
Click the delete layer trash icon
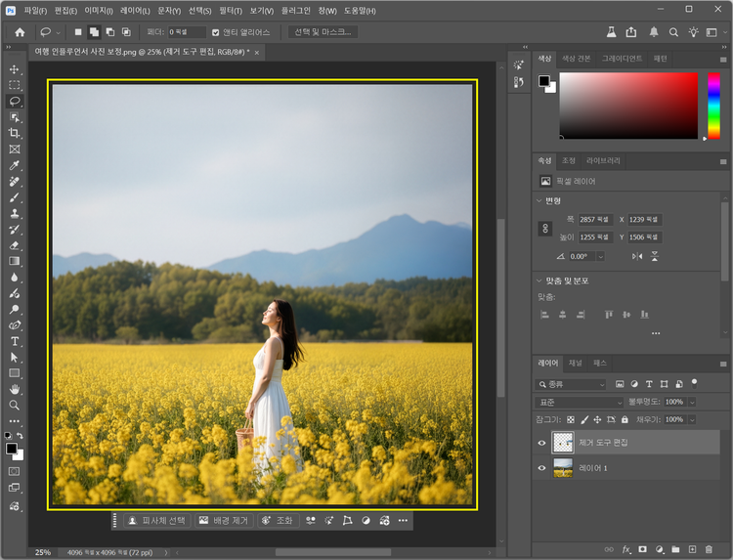[x=709, y=549]
